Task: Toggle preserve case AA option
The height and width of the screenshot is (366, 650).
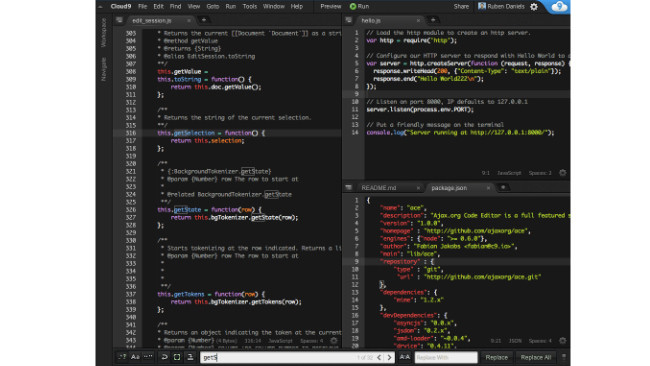Action: coord(405,357)
